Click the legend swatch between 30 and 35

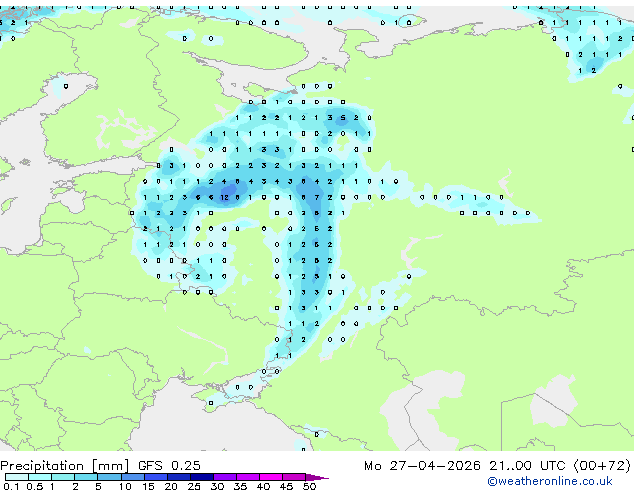(x=225, y=477)
